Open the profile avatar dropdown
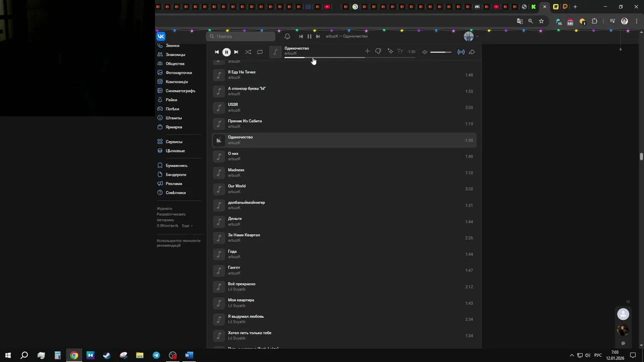 pyautogui.click(x=471, y=36)
